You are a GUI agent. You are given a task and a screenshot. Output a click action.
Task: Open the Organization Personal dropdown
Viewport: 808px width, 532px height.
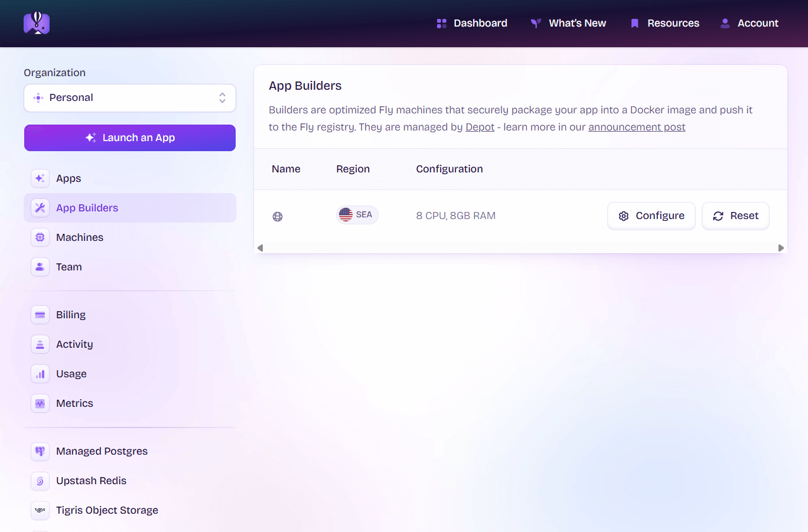coord(130,98)
